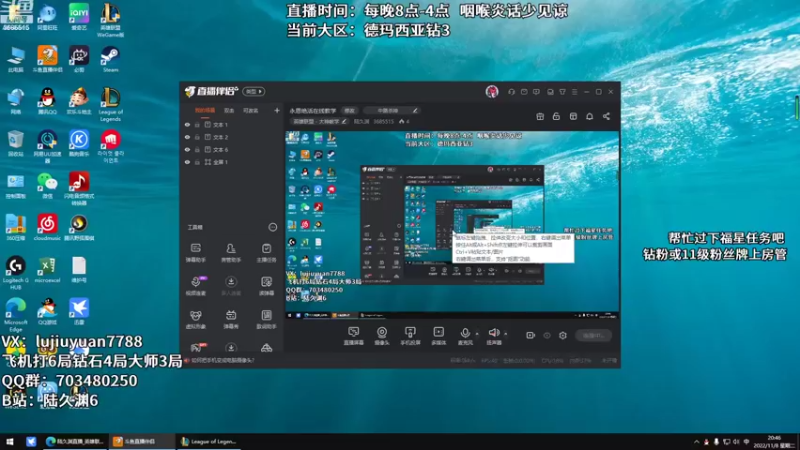Hide the 文本 2 source layer
The height and width of the screenshot is (450, 800).
tap(187, 137)
